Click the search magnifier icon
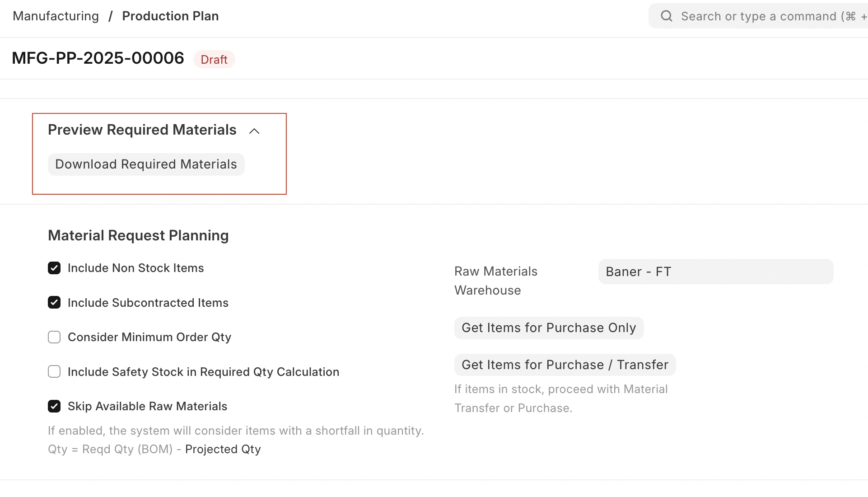Image resolution: width=868 pixels, height=497 pixels. 667,16
